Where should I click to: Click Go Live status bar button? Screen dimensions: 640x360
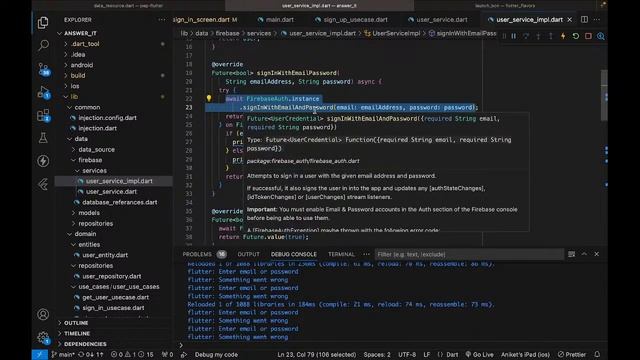[x=479, y=355]
